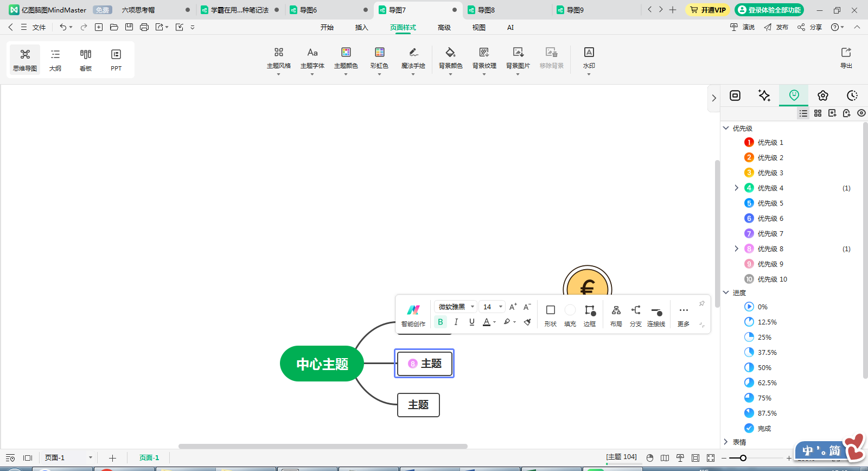Open the 高级 ribbon tab
Image resolution: width=868 pixels, height=471 pixels.
444,27
